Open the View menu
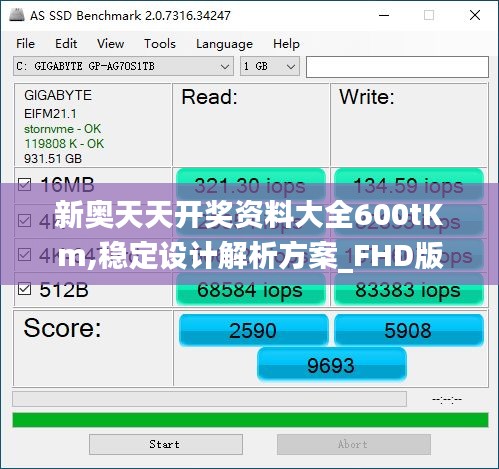The height and width of the screenshot is (469, 499). tap(110, 44)
